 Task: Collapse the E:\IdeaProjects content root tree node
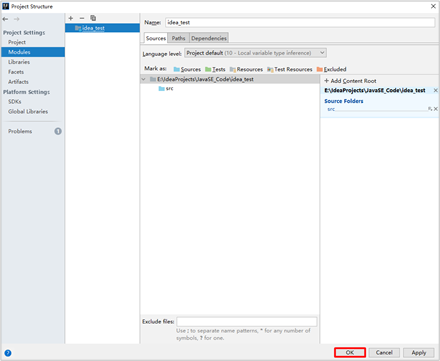(x=144, y=79)
